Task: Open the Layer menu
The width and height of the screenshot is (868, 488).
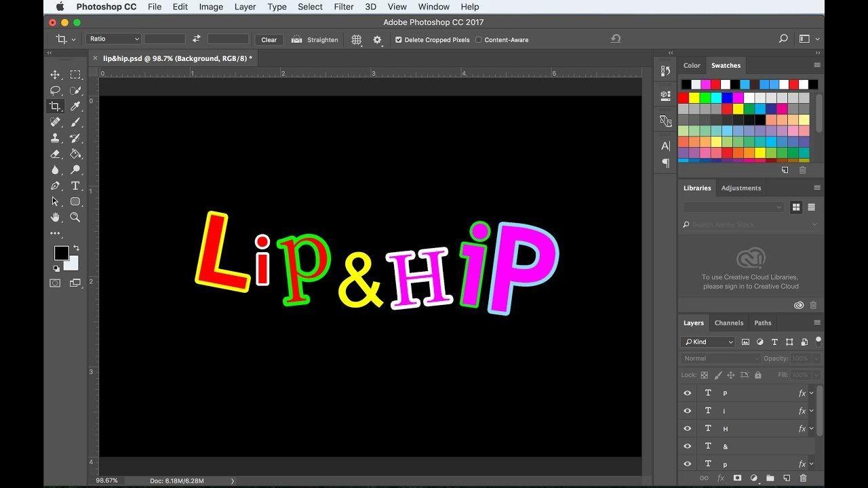Action: click(x=245, y=7)
